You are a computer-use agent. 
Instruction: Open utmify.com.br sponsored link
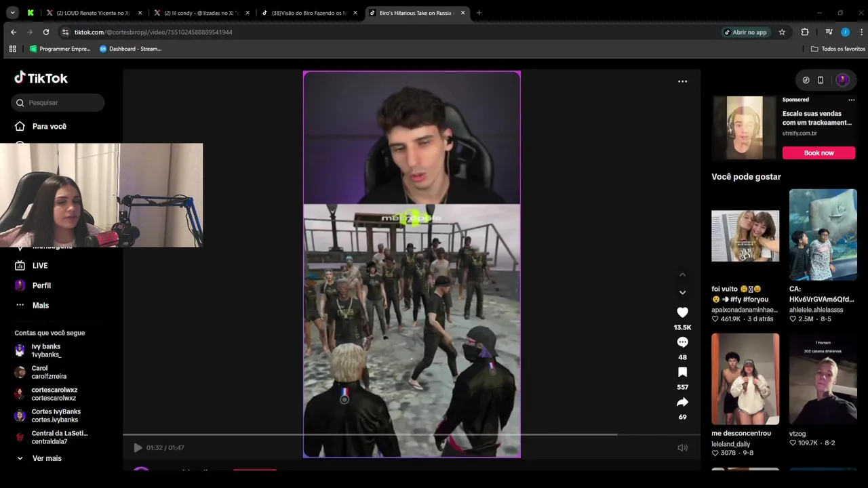click(800, 133)
